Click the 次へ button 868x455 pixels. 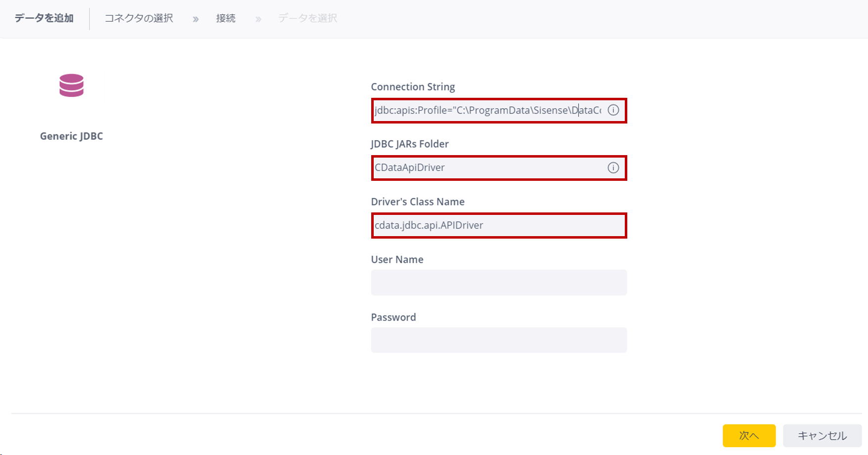(x=749, y=436)
